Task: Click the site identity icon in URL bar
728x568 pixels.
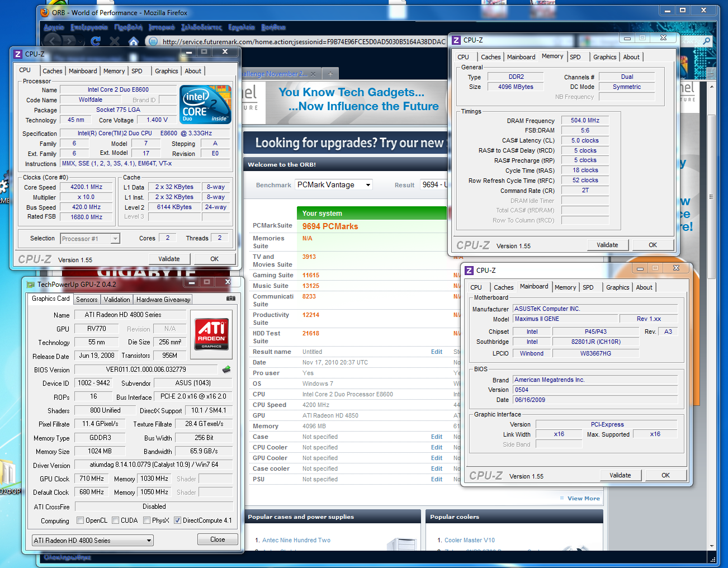Action: click(x=153, y=41)
